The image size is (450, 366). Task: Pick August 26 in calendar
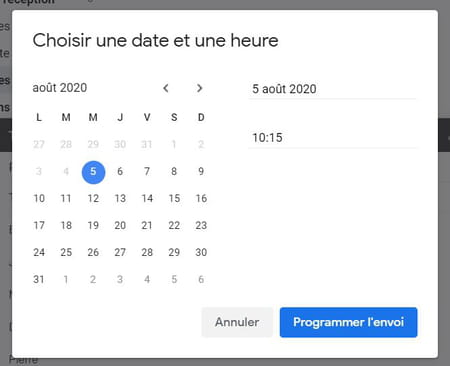coord(93,252)
